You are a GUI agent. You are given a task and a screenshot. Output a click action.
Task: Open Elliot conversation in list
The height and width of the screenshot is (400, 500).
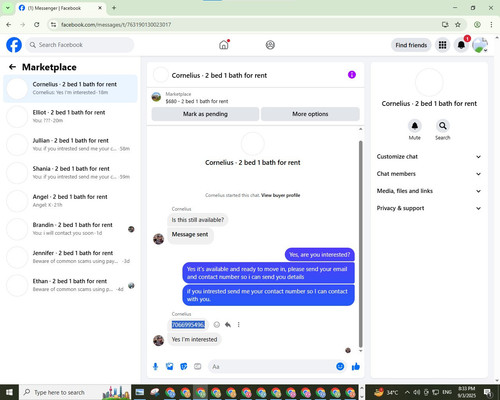click(x=70, y=116)
